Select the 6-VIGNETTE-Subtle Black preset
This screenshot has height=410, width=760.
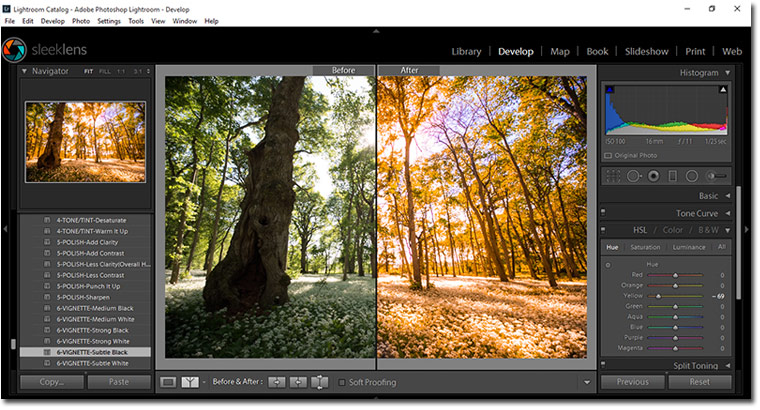point(85,352)
